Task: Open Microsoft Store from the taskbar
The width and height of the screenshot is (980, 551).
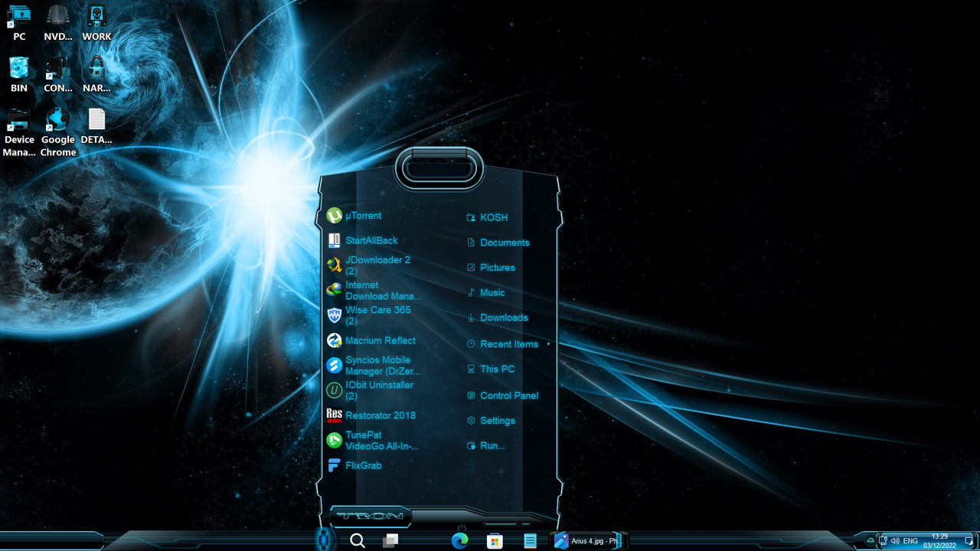Action: [495, 541]
